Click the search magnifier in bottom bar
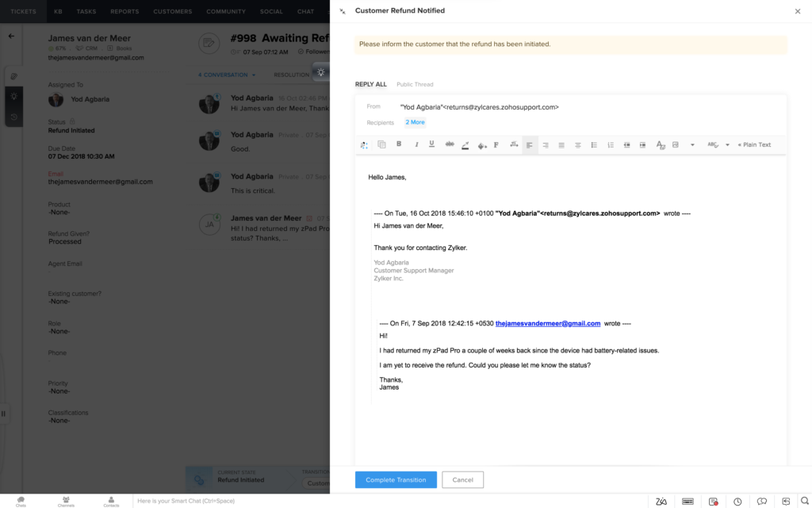The image size is (812, 508). [804, 501]
